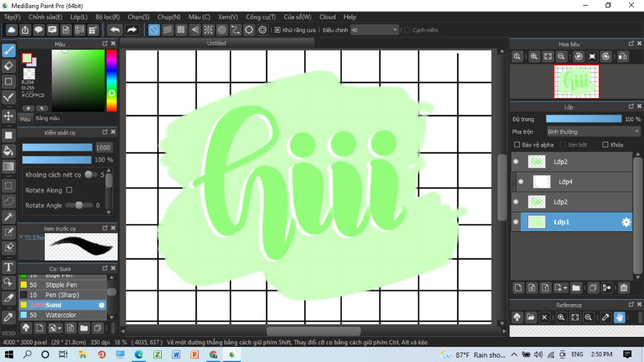Enable Bảo vệ alpha checkbox

(x=517, y=145)
